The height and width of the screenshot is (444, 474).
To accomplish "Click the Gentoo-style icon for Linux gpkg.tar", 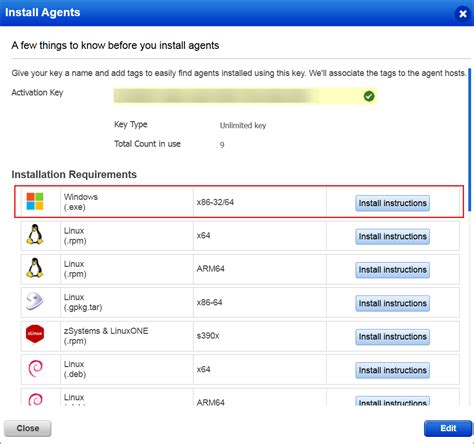I will coord(35,301).
